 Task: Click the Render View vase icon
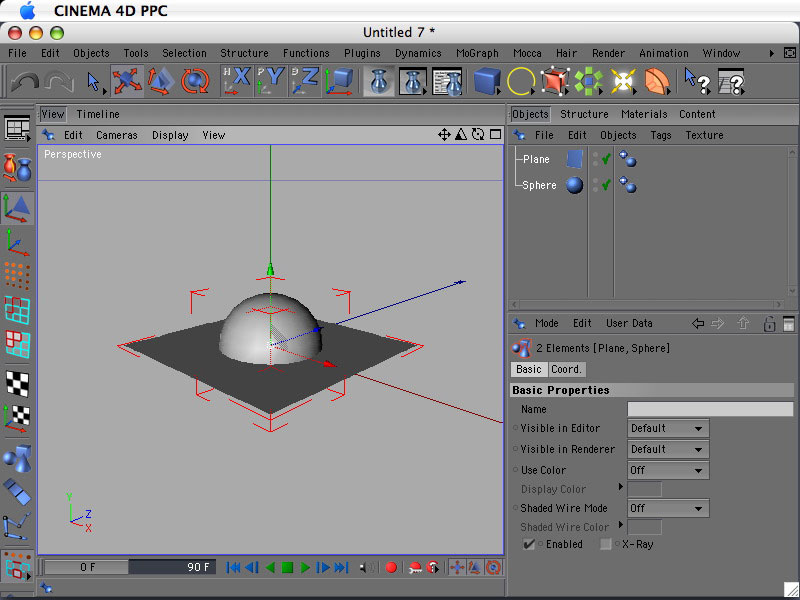[x=379, y=81]
